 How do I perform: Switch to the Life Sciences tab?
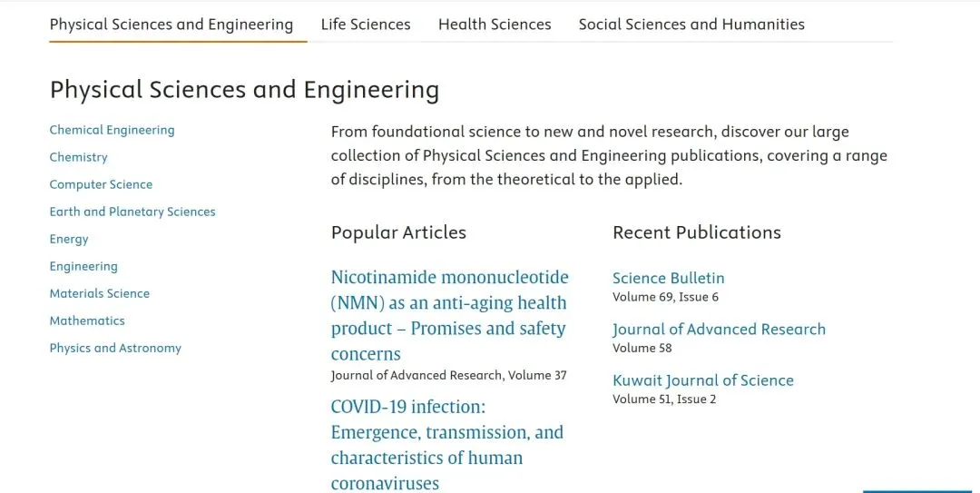coord(366,25)
